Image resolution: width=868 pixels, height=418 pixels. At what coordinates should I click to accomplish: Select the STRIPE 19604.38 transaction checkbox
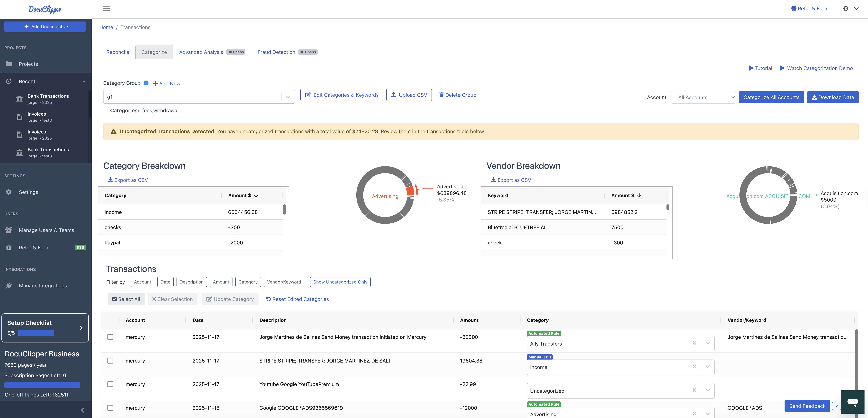coord(110,360)
